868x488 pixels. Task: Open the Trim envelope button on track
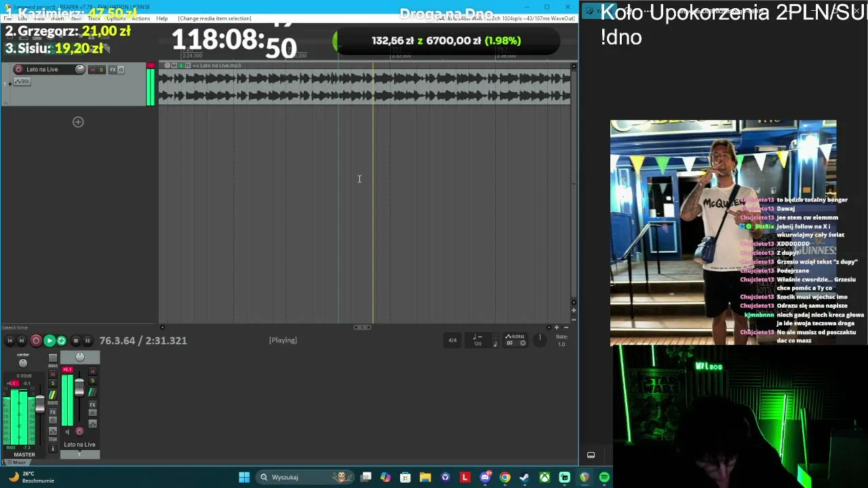22,81
